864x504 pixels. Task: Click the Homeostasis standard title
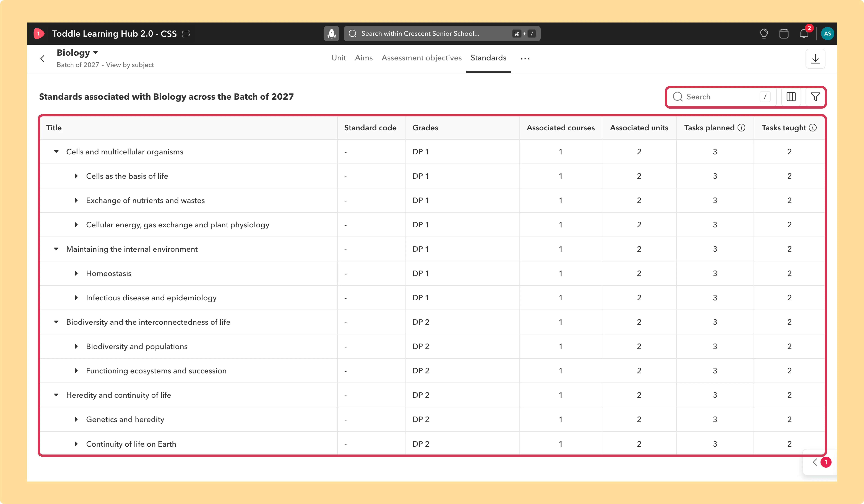[109, 274]
